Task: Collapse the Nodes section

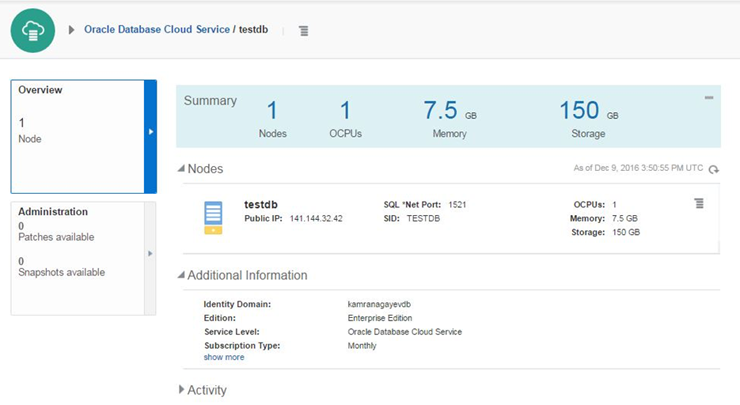Action: pyautogui.click(x=181, y=169)
